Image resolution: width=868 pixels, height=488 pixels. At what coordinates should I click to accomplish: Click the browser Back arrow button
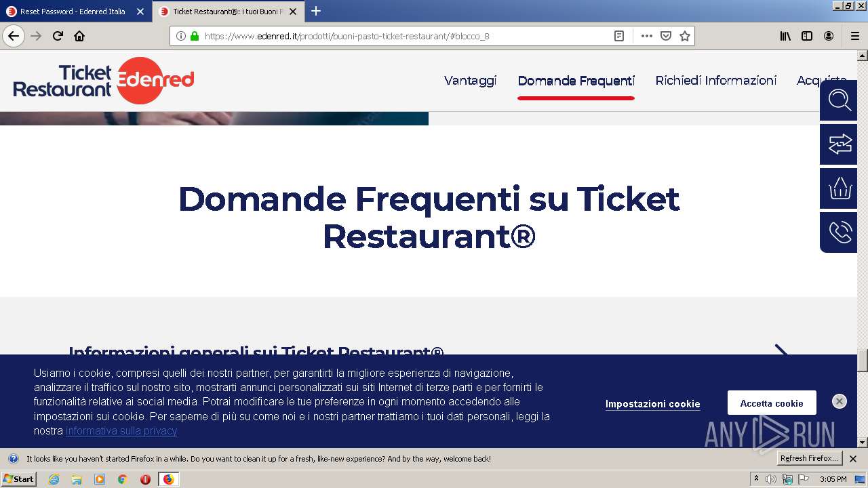tap(14, 36)
